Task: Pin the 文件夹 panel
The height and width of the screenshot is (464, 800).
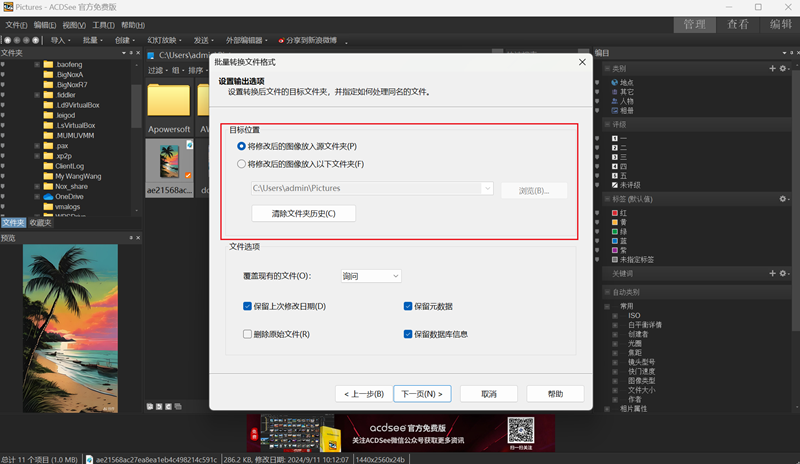Action: point(131,53)
